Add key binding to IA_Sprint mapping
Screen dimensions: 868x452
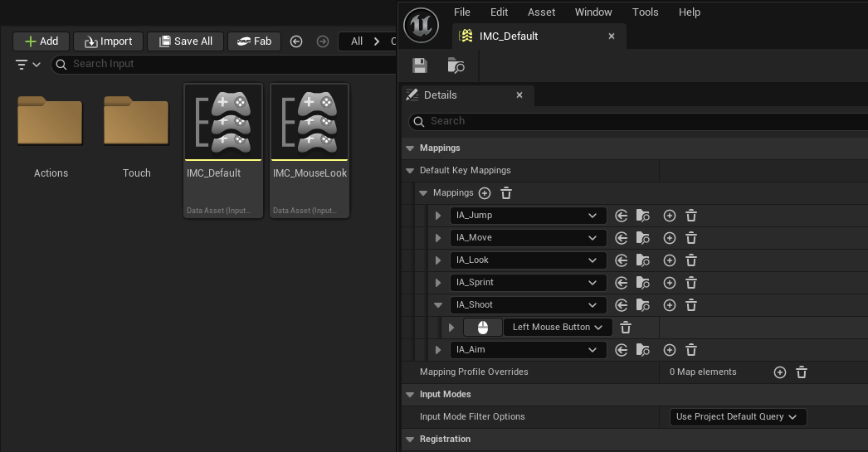[670, 283]
